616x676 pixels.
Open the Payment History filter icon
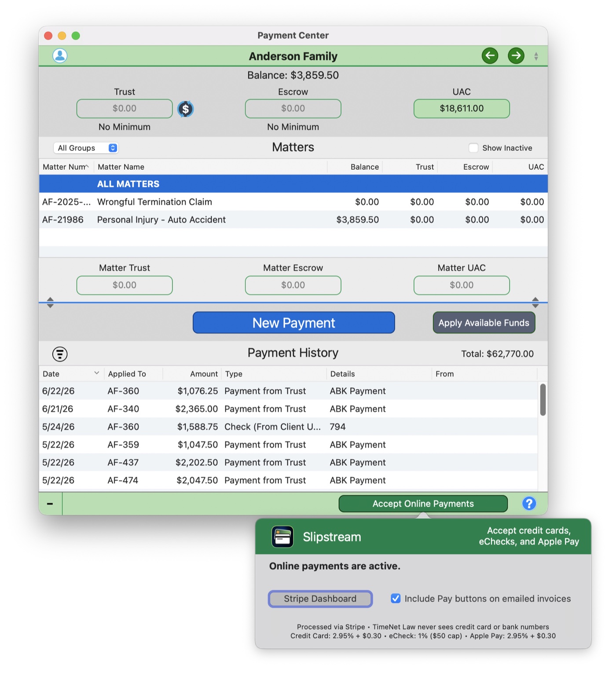60,354
